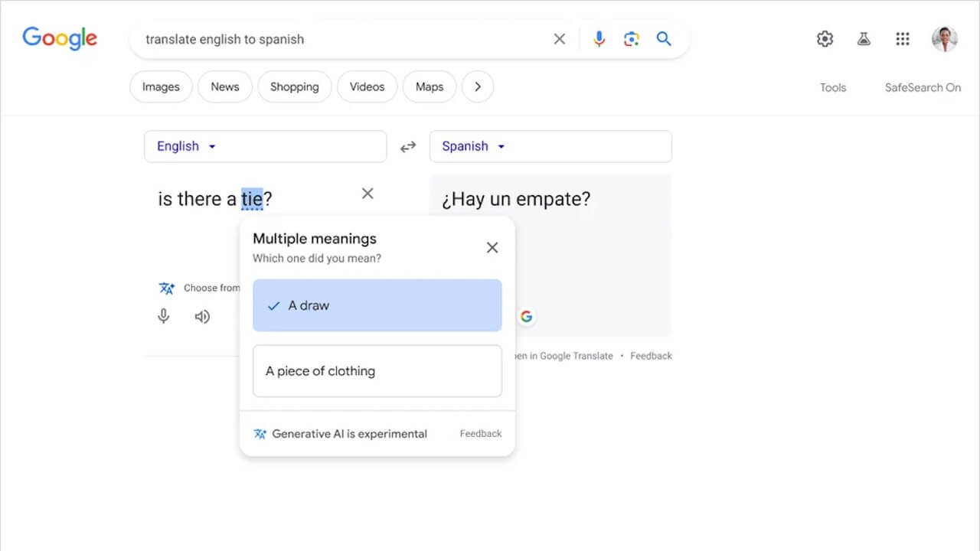
Task: Open the Settings gear
Action: pyautogui.click(x=825, y=38)
